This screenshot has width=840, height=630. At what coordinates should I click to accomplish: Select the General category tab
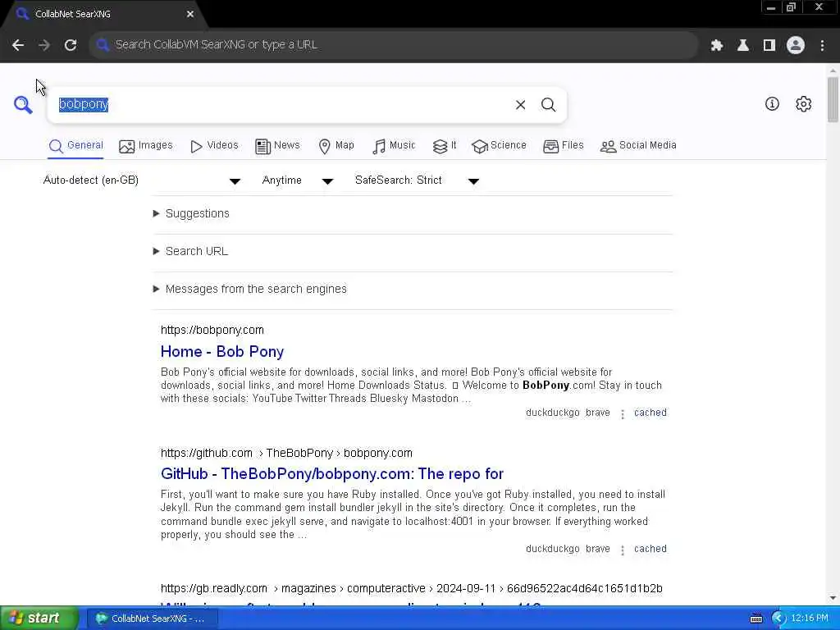(75, 146)
